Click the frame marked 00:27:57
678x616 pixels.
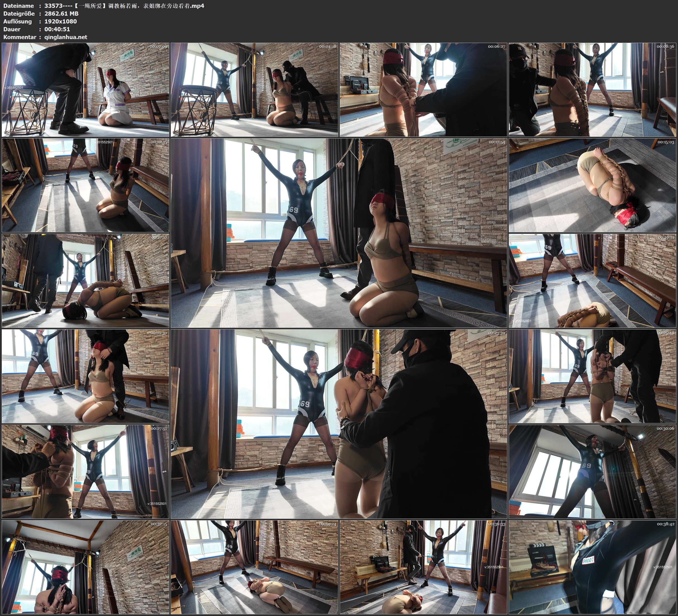[x=85, y=471]
